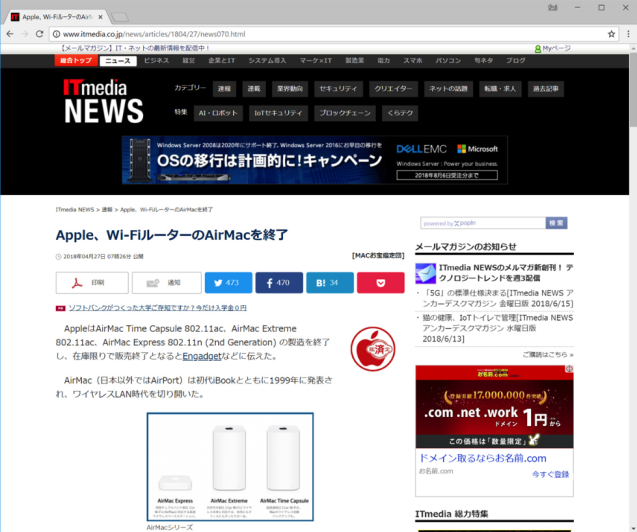Screen dimensions: 637x532
Task: Go back with the browser back arrow
Action: [10, 34]
